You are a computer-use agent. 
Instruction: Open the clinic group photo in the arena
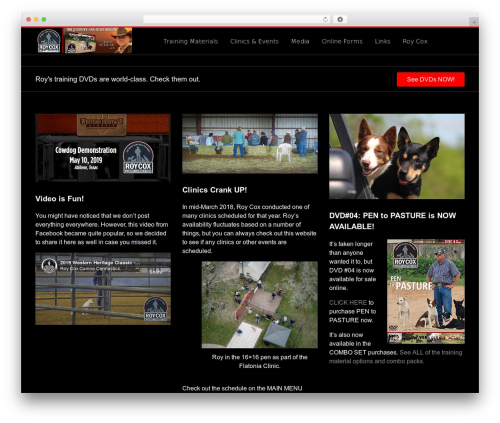250,144
